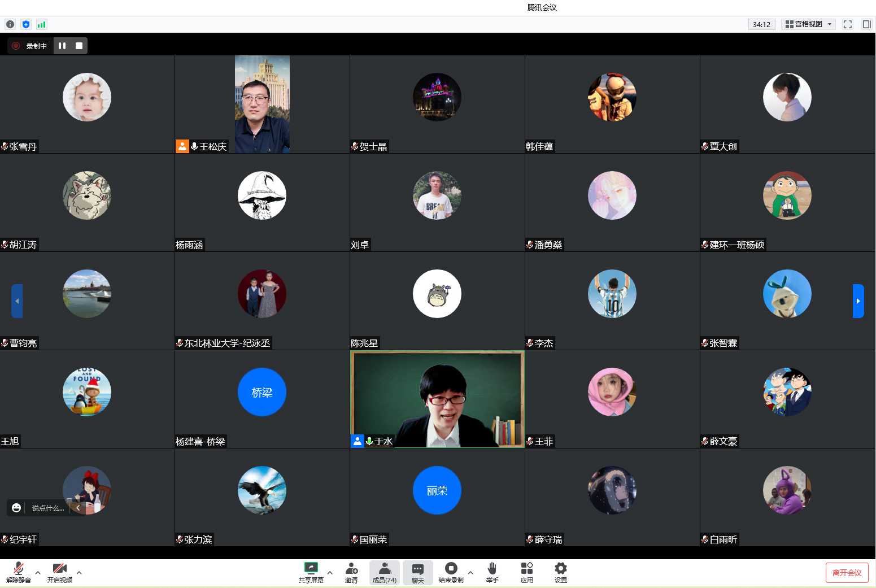
Task: Click the Leave Meeting (离开会议) button
Action: click(x=847, y=573)
